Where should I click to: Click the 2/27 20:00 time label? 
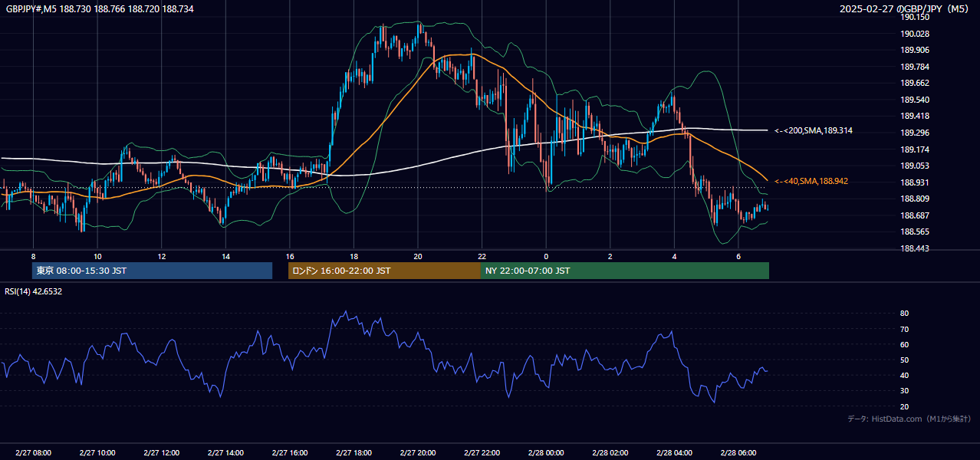click(x=418, y=453)
